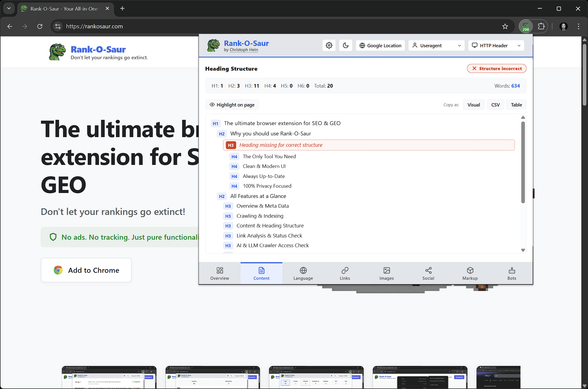Click the Google Location globe button
The image size is (588, 389).
tap(380, 45)
